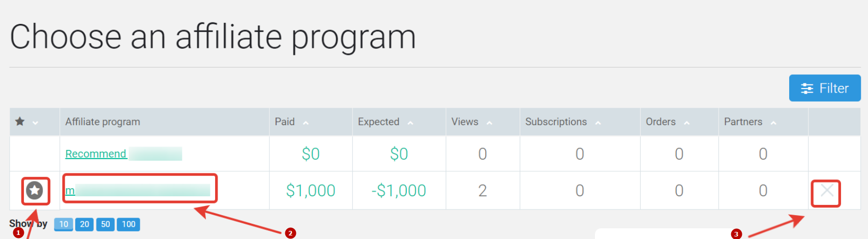Sort table by Partners column arrow

click(773, 123)
